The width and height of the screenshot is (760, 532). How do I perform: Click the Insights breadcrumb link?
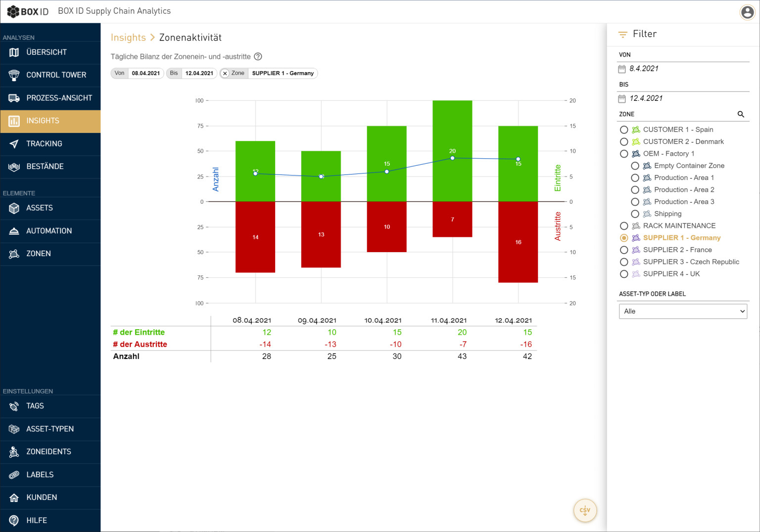(x=128, y=37)
